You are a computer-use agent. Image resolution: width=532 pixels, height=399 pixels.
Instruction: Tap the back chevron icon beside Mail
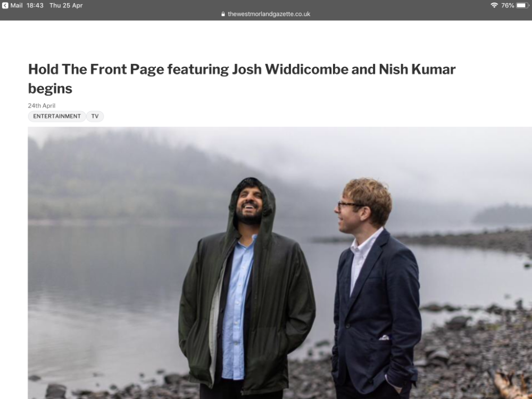coord(5,5)
